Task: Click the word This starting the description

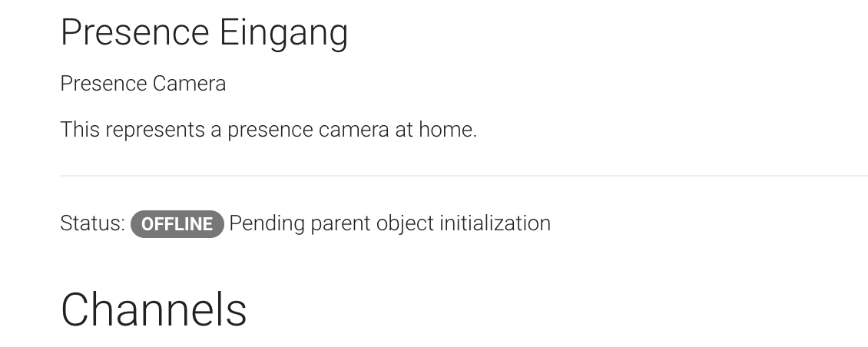Action: 80,130
